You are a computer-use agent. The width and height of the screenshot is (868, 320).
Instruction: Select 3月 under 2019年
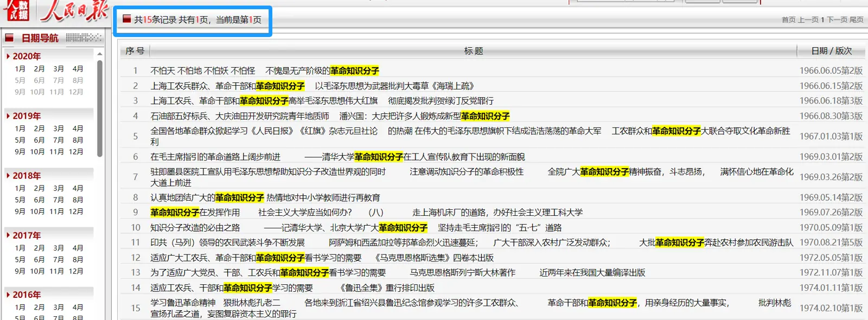59,129
